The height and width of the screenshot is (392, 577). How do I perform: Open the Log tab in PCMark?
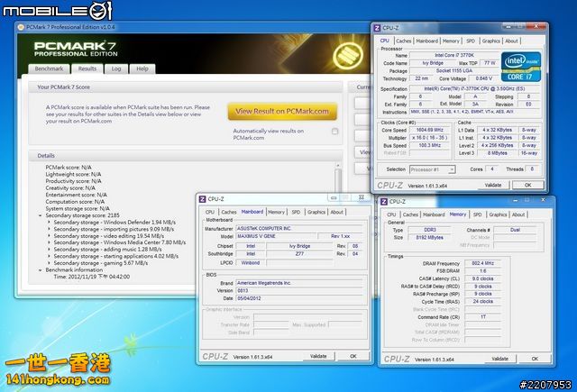pos(115,68)
